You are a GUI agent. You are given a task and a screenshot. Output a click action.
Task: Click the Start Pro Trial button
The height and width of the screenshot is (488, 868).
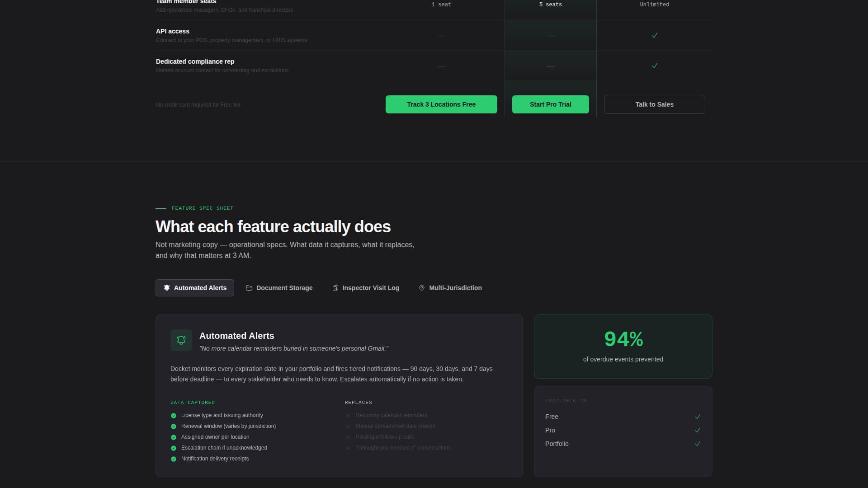pyautogui.click(x=550, y=104)
